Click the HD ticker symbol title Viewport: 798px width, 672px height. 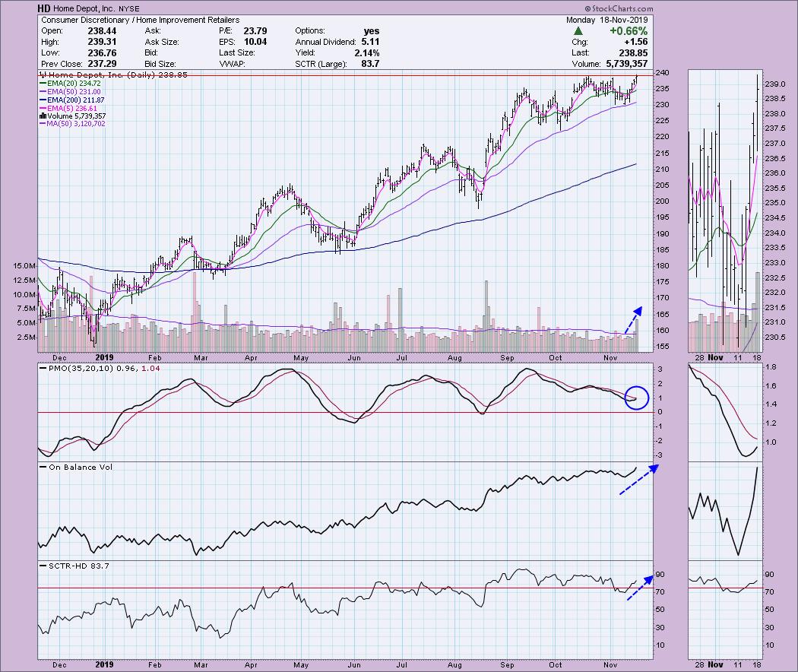coord(44,8)
